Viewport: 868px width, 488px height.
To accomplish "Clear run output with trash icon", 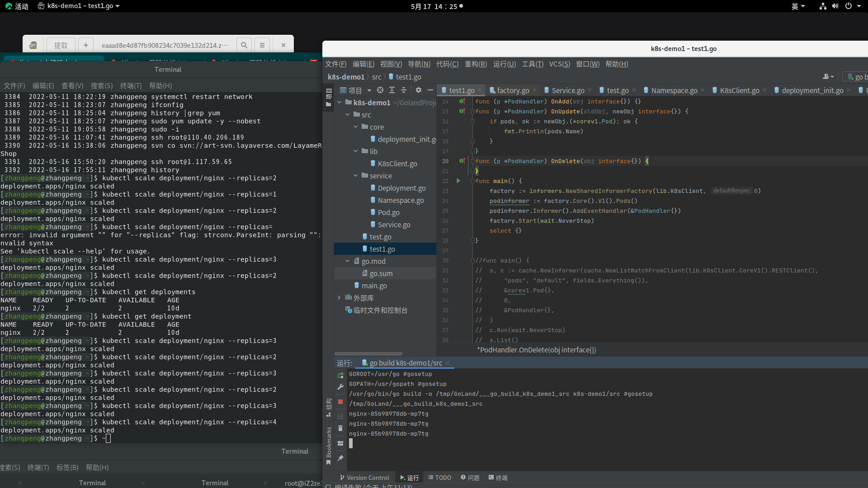I will [x=340, y=428].
